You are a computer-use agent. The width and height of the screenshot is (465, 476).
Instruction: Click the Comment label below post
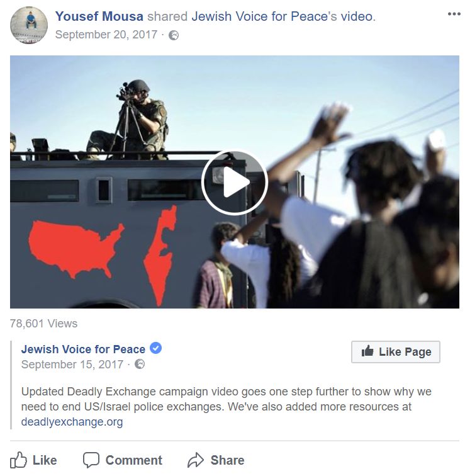pyautogui.click(x=134, y=460)
